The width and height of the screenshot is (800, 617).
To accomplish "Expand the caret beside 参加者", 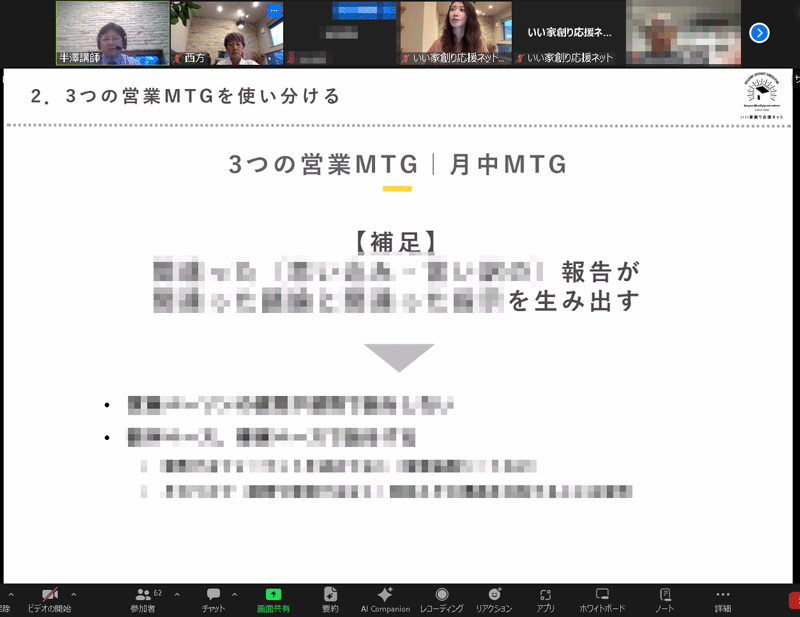I will coord(177,594).
